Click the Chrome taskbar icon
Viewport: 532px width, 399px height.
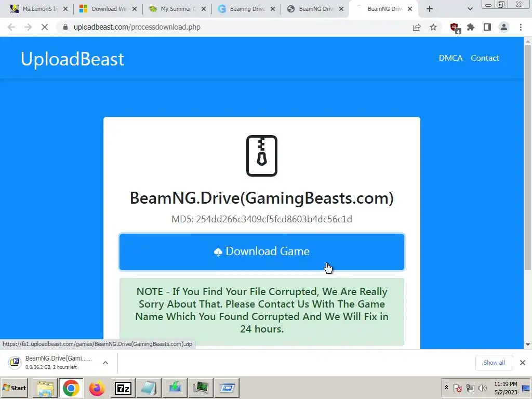tap(71, 388)
